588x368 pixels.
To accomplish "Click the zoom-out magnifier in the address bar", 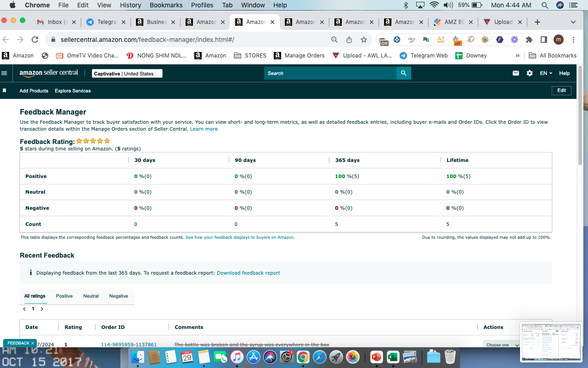I will (334, 40).
